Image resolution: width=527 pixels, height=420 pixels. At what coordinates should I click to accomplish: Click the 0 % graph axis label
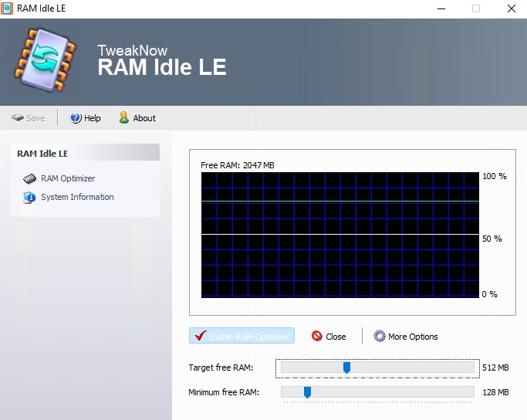click(489, 294)
